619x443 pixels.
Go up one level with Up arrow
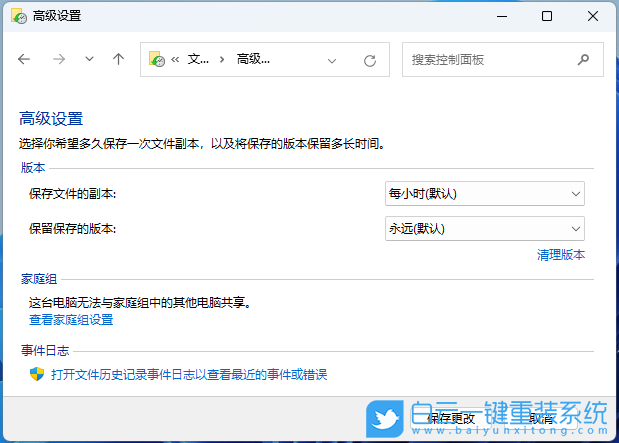[x=118, y=60]
